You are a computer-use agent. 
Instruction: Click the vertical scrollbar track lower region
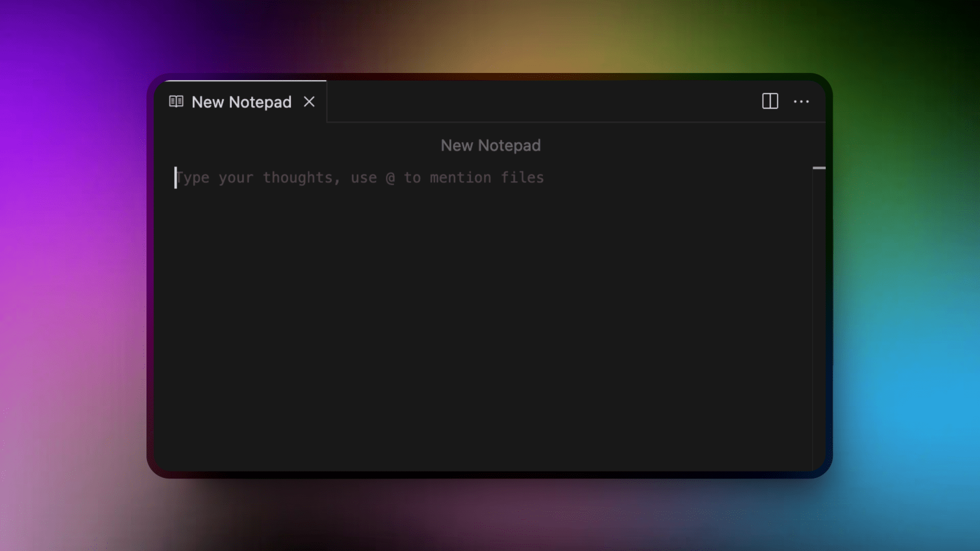pyautogui.click(x=819, y=357)
